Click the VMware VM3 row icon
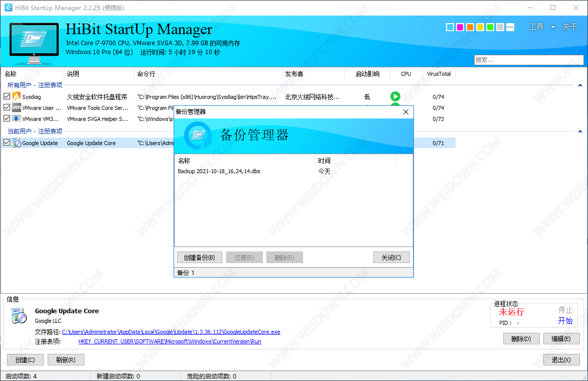588x381 pixels. [x=17, y=118]
